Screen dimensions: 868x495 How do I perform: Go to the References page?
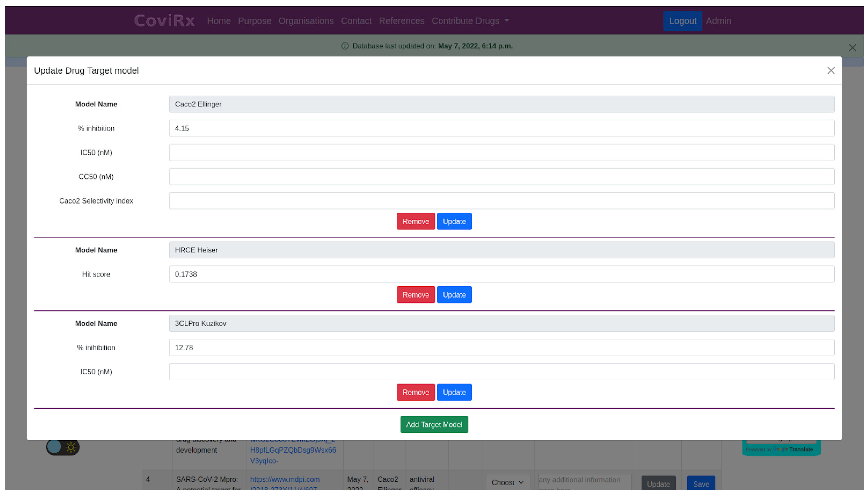401,21
